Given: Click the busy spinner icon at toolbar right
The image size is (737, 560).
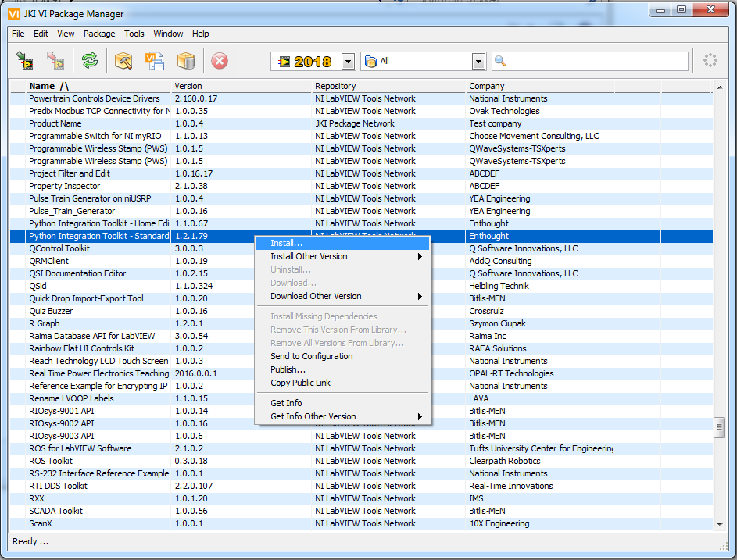Looking at the screenshot, I should [x=710, y=61].
